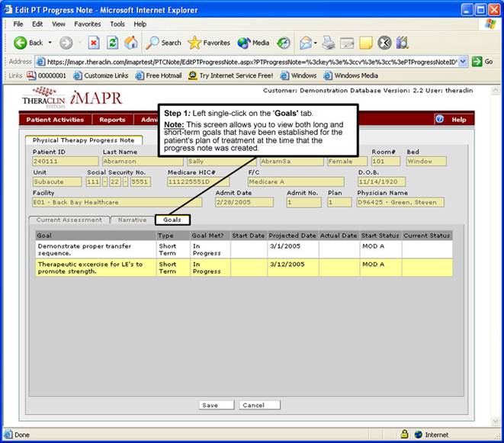Open the Search pane
This screenshot has height=443, width=504.
pos(163,43)
